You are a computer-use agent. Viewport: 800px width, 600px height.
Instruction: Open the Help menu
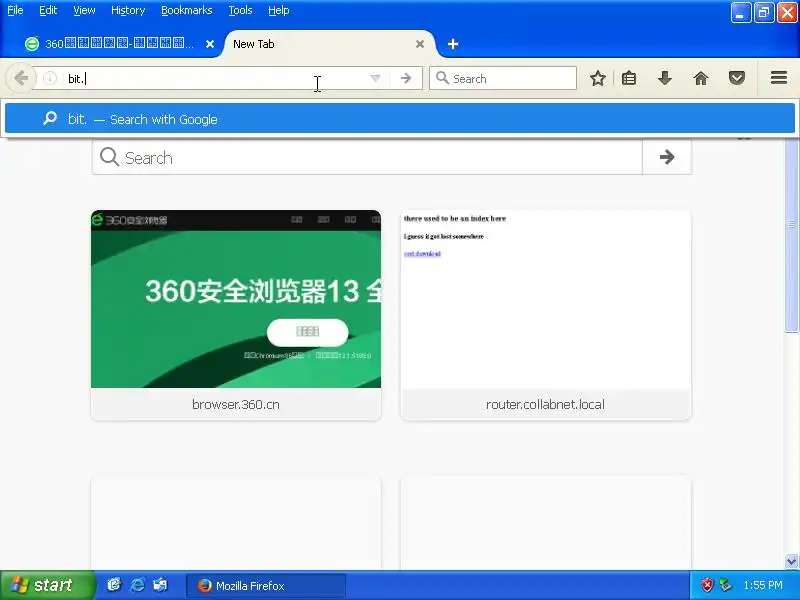(279, 10)
